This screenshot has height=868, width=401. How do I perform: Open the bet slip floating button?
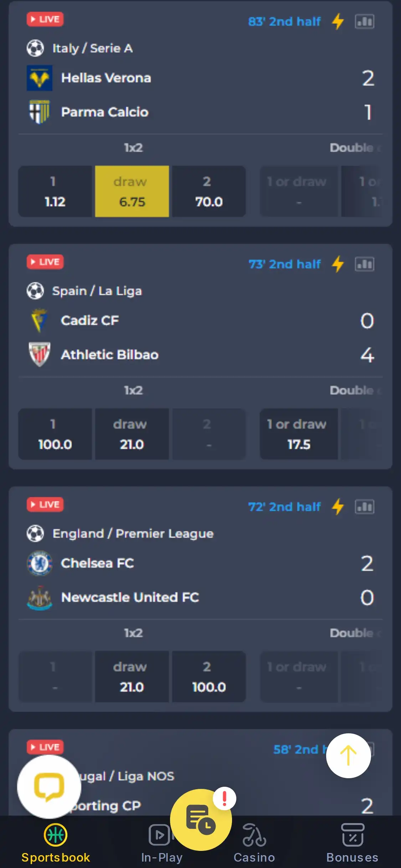201,820
